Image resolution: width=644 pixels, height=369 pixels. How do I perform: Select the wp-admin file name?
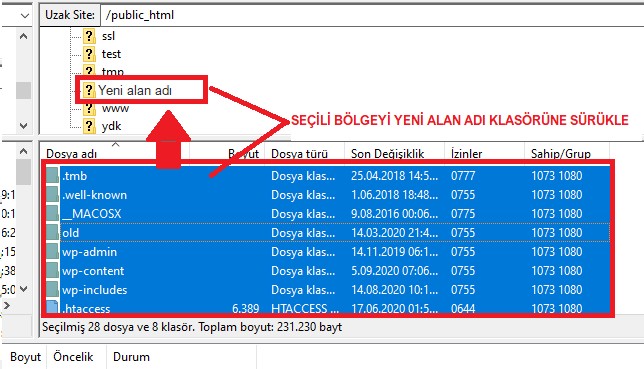click(89, 252)
